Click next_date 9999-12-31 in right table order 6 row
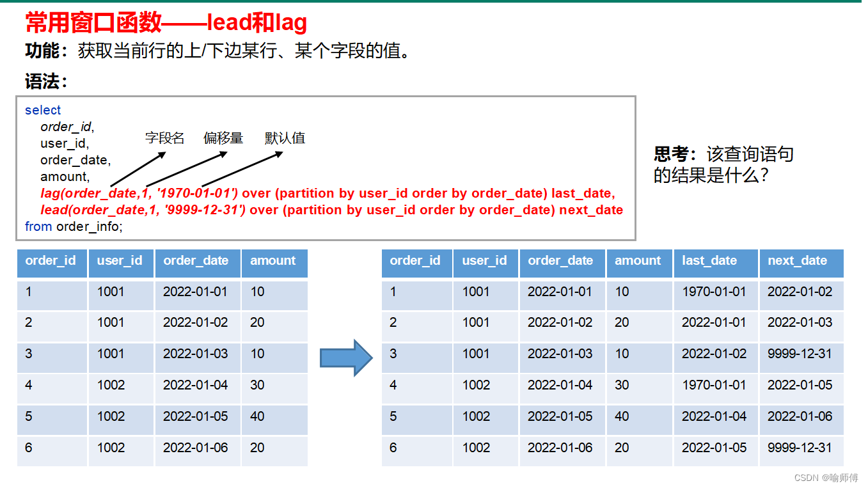Viewport: 868px width, 488px height. tap(800, 448)
